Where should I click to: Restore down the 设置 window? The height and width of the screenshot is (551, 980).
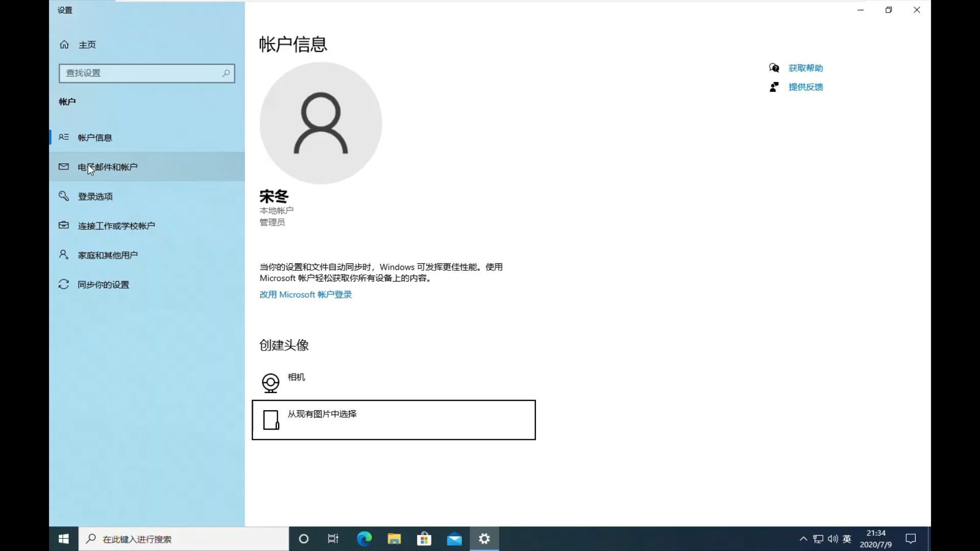tap(889, 10)
